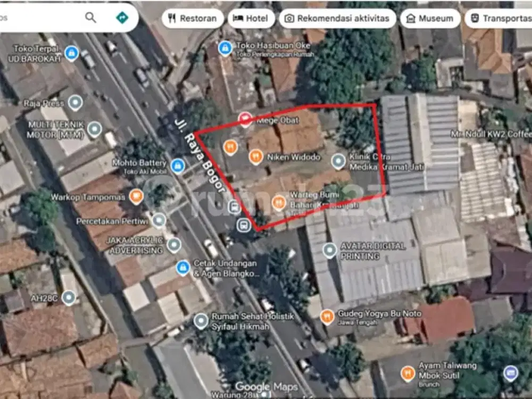Open the Toko Terpal UD BAROKAH shop pin
Viewport: 532px width, 399px height.
[x=71, y=54]
